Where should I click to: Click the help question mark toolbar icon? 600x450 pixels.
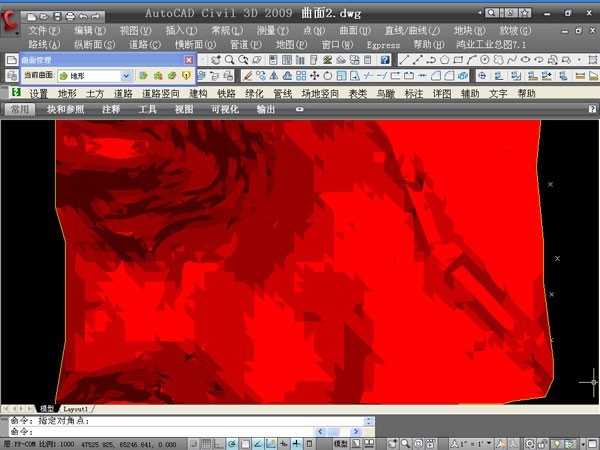385,60
